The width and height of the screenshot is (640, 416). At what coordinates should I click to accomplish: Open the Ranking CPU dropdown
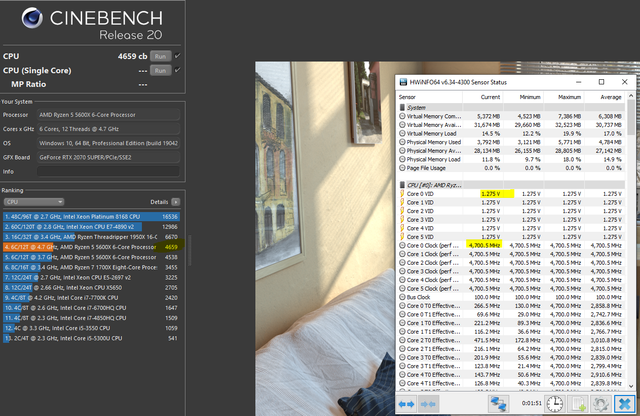[x=34, y=202]
